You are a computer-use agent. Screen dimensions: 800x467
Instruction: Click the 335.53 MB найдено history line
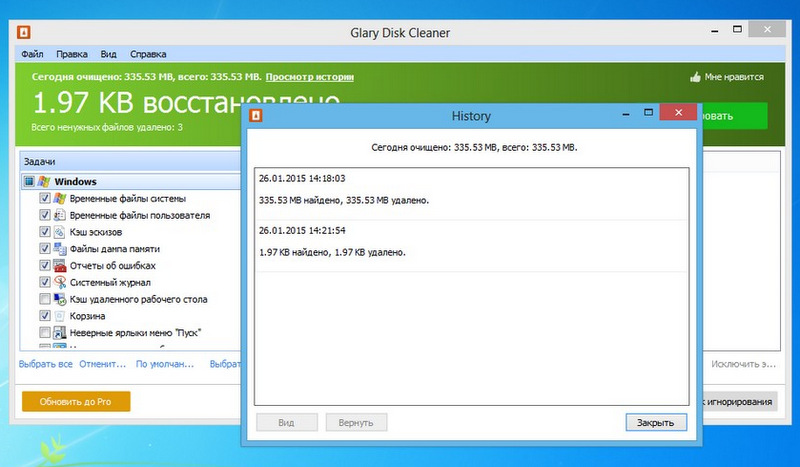pos(344,201)
